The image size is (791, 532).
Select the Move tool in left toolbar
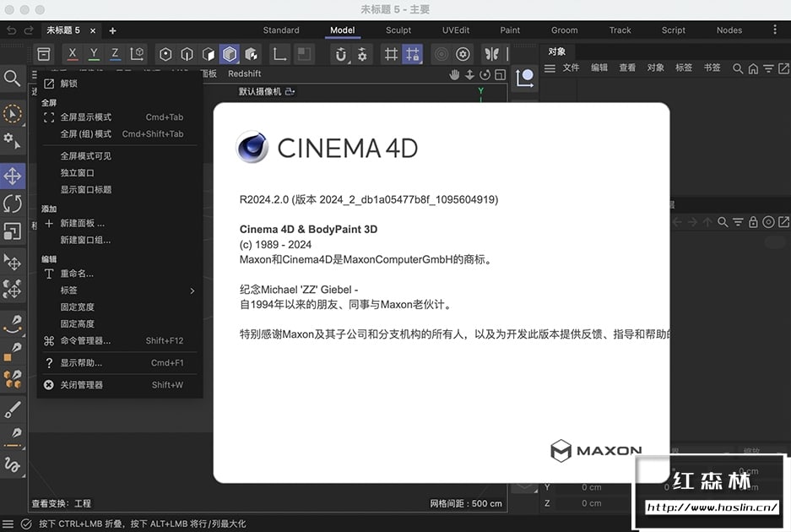tap(13, 176)
